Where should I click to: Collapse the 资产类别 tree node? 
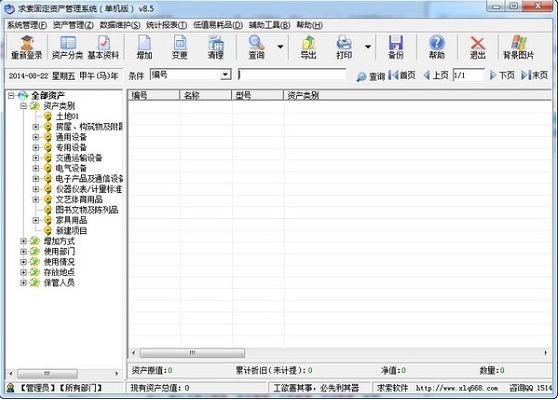[23, 106]
